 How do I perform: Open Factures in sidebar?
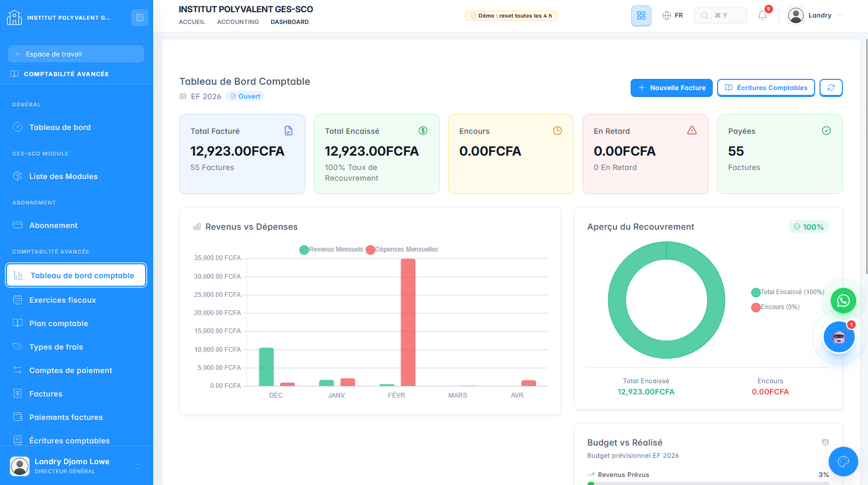(x=76, y=394)
